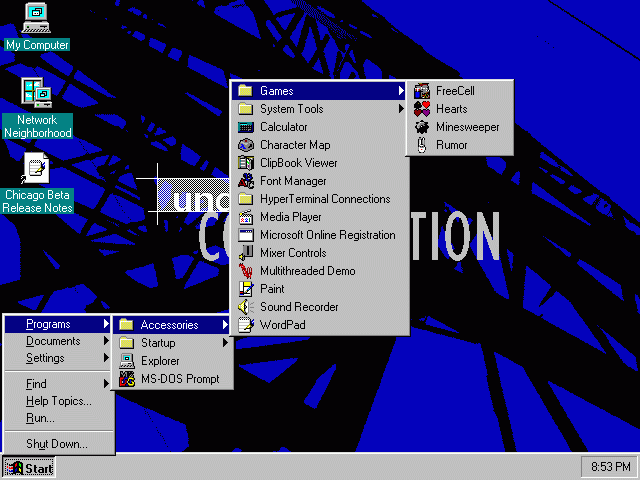Click the MS-DOS Prompt icon
The image size is (640, 480).
tap(127, 379)
